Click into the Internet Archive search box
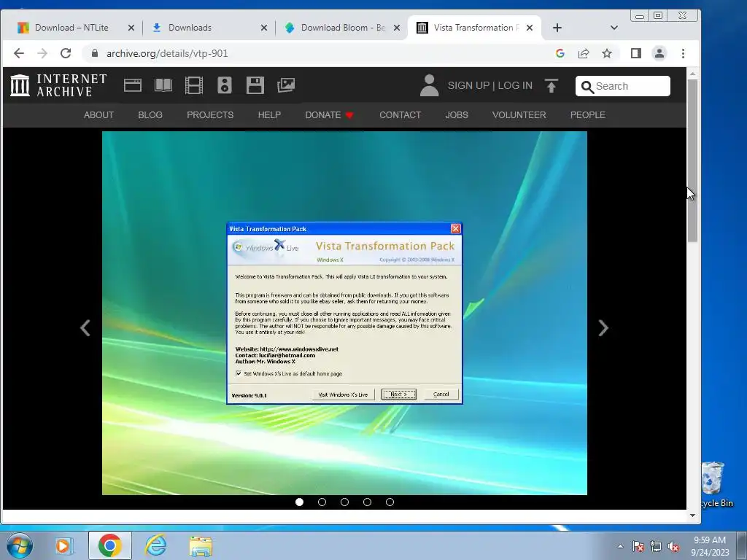 [623, 86]
